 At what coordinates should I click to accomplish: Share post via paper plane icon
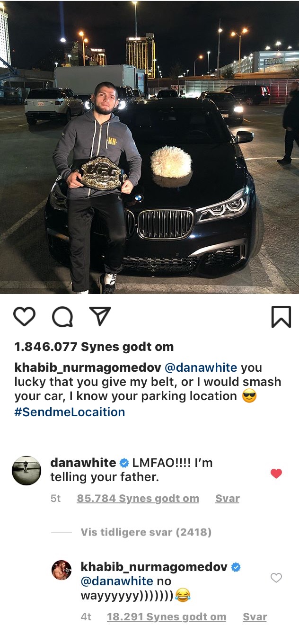100,316
